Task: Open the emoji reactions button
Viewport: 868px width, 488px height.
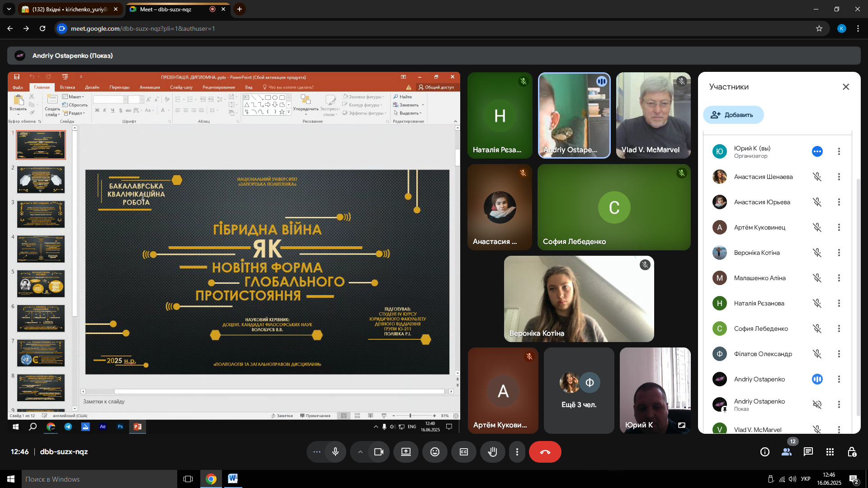Action: (x=434, y=452)
